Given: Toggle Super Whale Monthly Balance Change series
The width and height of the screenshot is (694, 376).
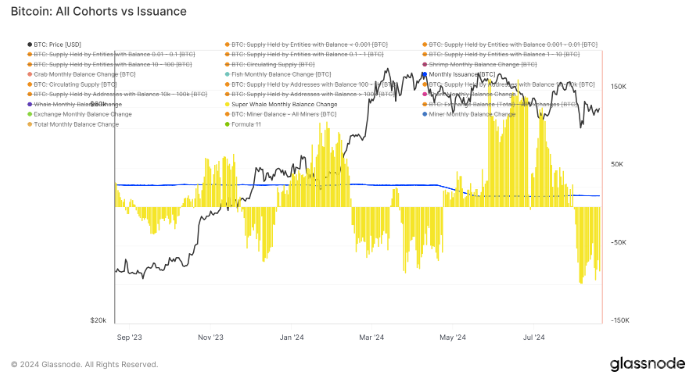Looking at the screenshot, I should [281, 104].
